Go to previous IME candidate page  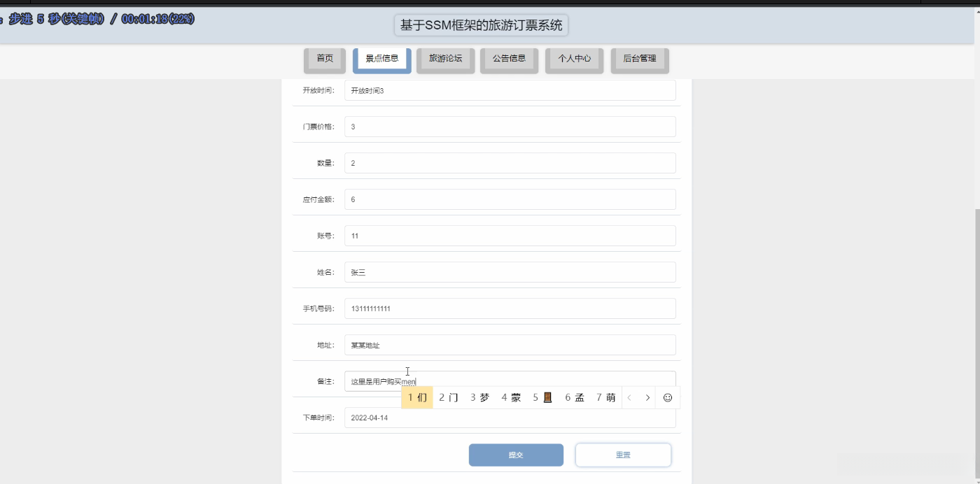point(629,397)
